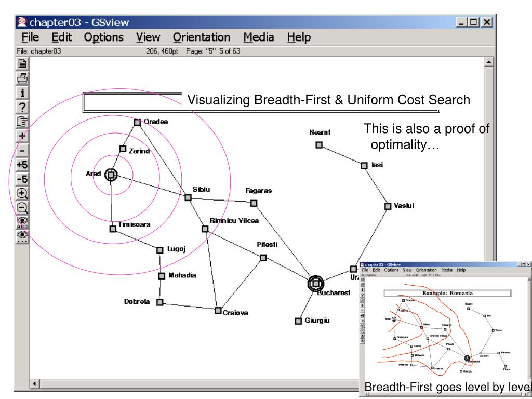
Task: Open the Media menu in main window
Action: [259, 37]
